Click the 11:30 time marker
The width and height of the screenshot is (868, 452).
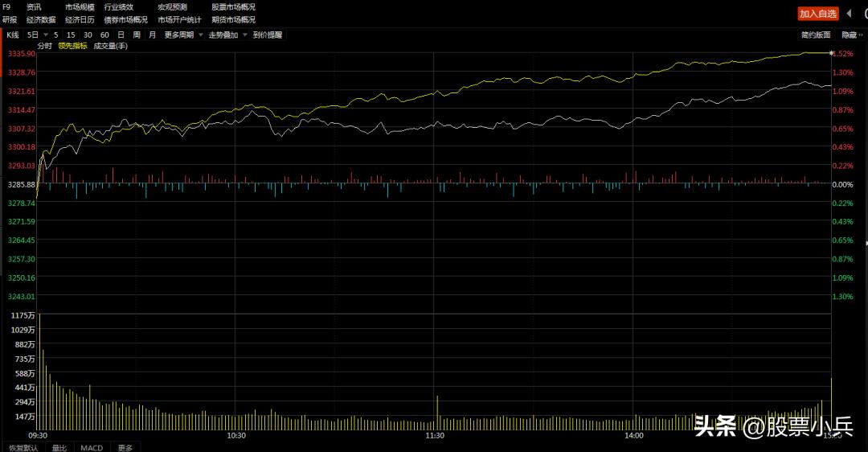pos(435,435)
